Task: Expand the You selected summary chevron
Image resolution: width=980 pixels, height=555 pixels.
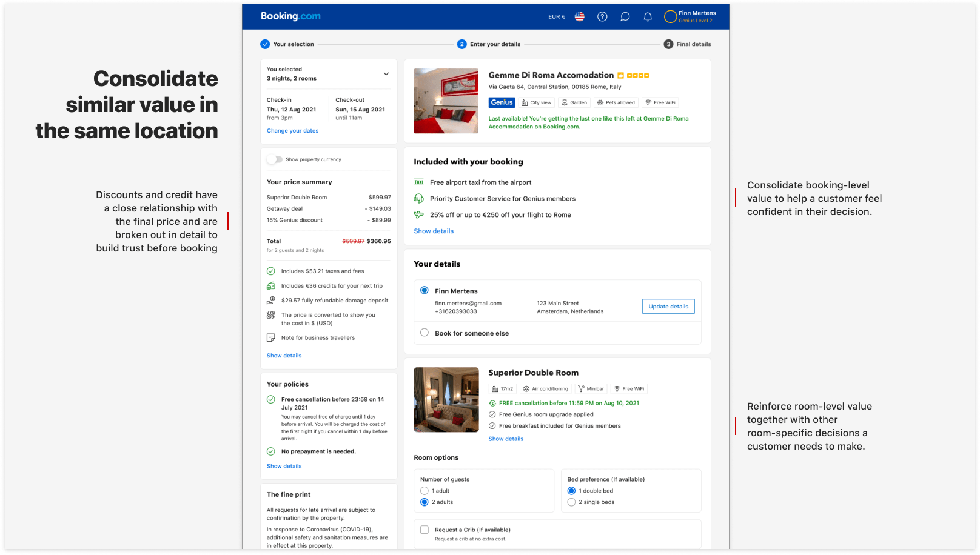Action: (x=386, y=74)
